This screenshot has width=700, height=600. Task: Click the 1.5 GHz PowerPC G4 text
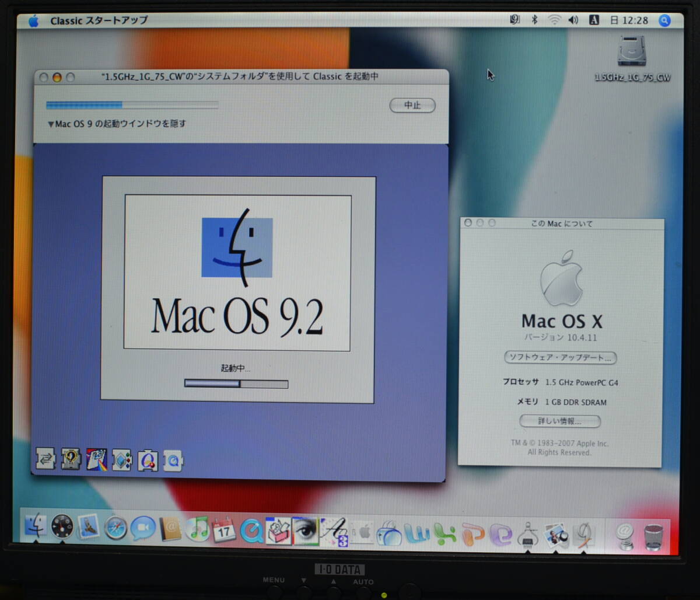582,382
